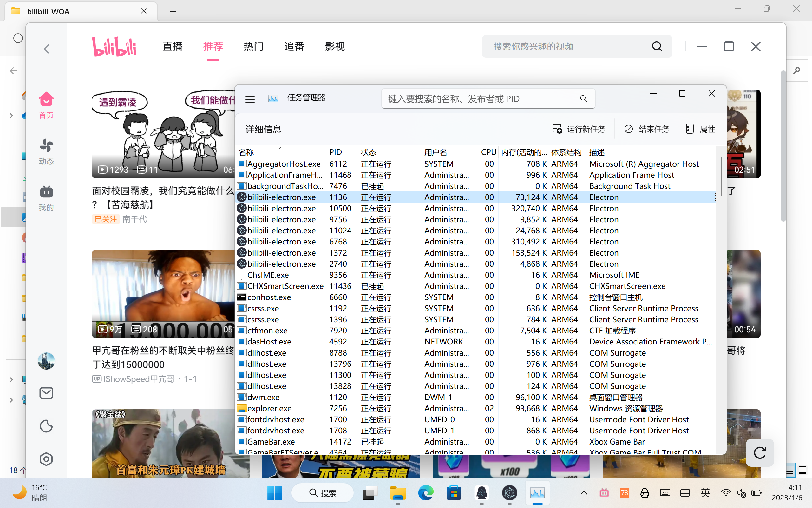Select bilibili-electron.exe row with PID 6768
The height and width of the screenshot is (508, 812).
pos(476,242)
